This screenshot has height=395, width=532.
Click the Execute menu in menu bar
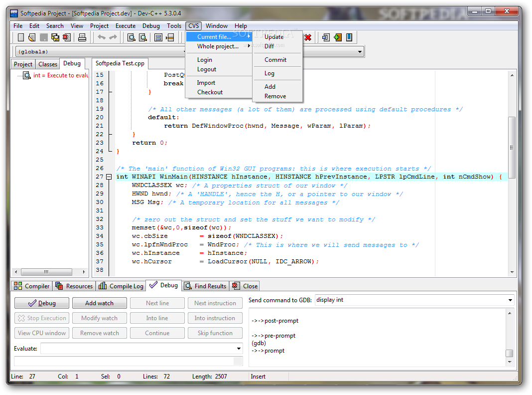pyautogui.click(x=126, y=26)
